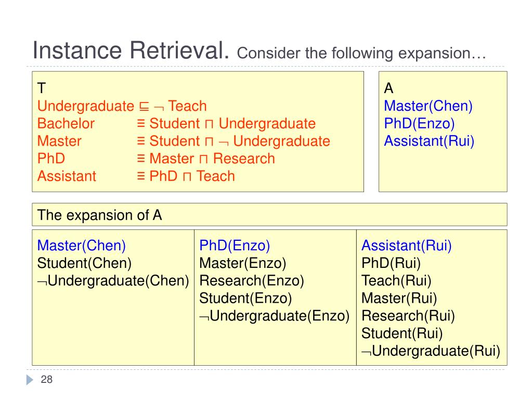The width and height of the screenshot is (532, 399).
Task: Click blue 'Assistant(Rui)' heading in expansion
Action: pyautogui.click(x=407, y=246)
